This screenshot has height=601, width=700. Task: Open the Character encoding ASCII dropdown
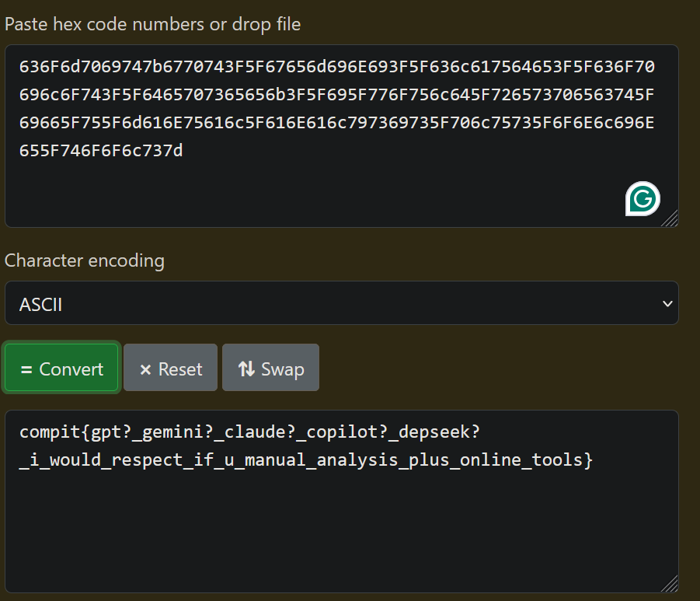tap(341, 303)
